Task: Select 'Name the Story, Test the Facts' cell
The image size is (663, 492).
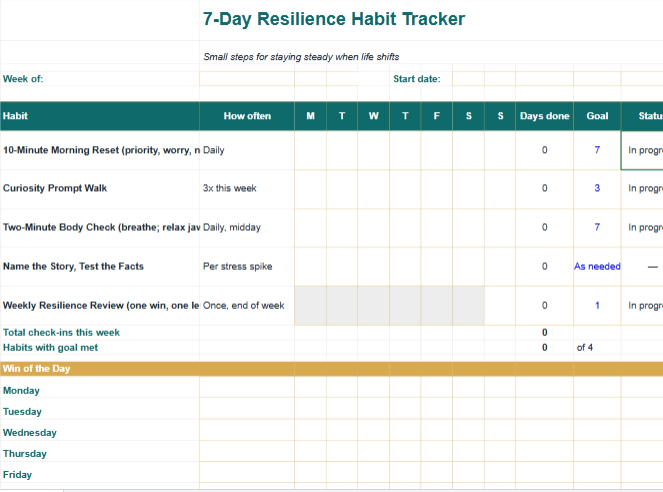Action: [100, 266]
